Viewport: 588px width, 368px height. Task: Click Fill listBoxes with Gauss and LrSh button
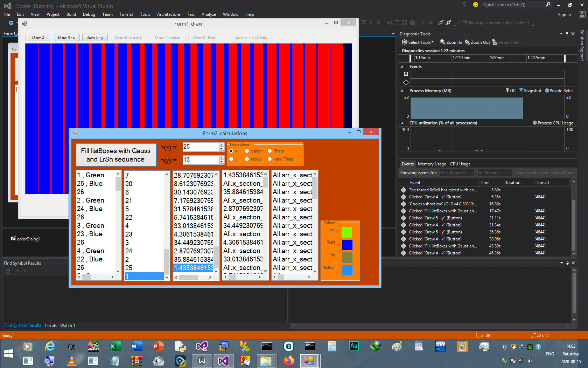[116, 155]
